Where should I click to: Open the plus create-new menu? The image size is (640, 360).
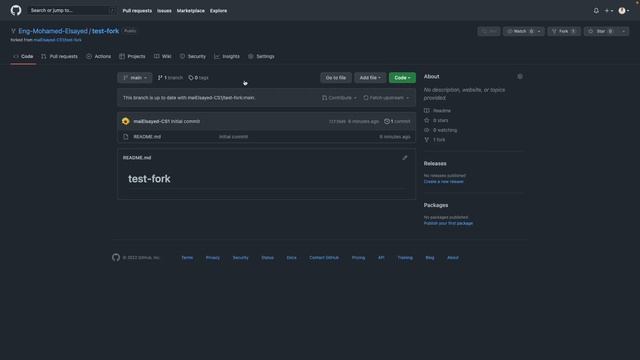609,11
